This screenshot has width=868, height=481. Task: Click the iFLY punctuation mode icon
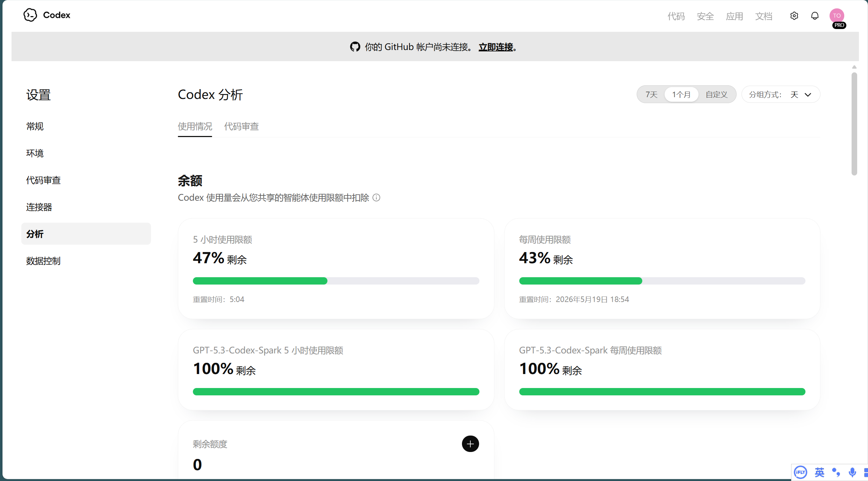(x=836, y=473)
